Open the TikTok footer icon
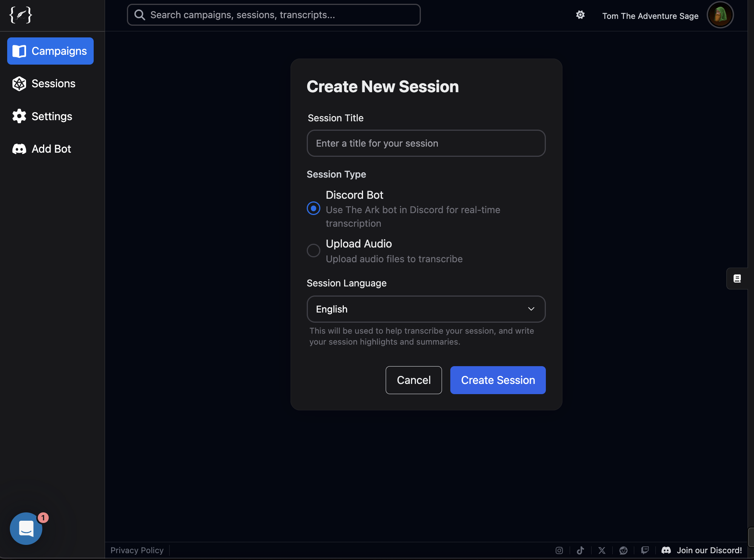Screen dimensions: 754x560 pyautogui.click(x=581, y=551)
